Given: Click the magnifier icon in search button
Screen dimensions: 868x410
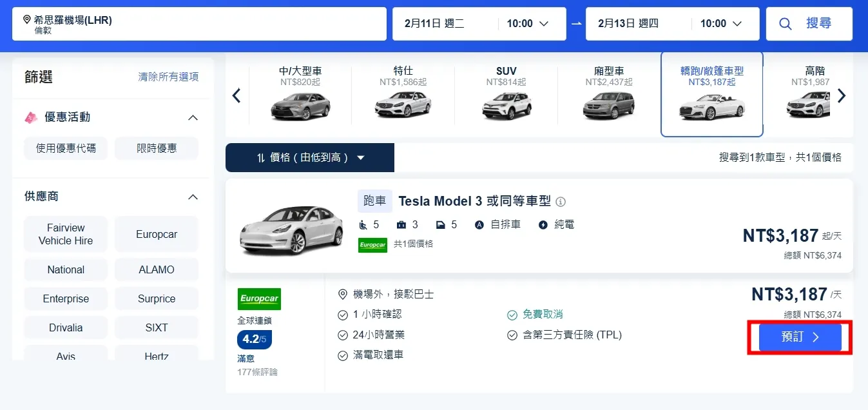Looking at the screenshot, I should (785, 24).
